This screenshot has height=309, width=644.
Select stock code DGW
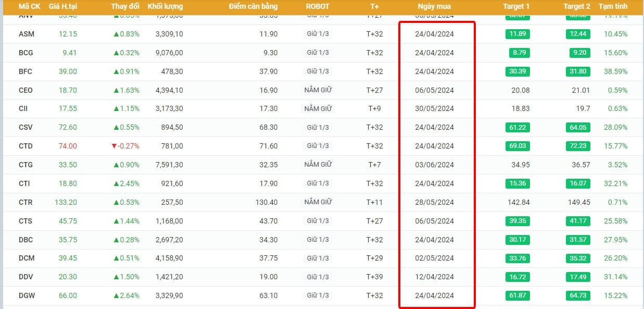pyautogui.click(x=26, y=295)
